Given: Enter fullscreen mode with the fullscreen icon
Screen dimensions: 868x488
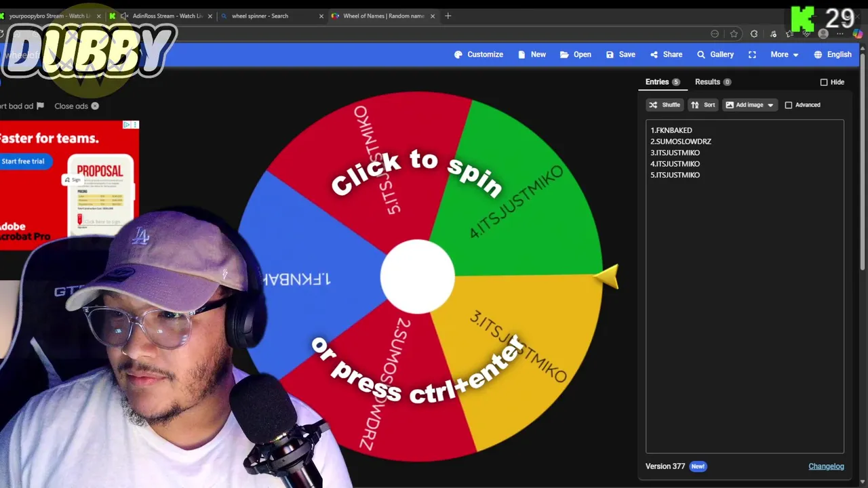Looking at the screenshot, I should 752,54.
